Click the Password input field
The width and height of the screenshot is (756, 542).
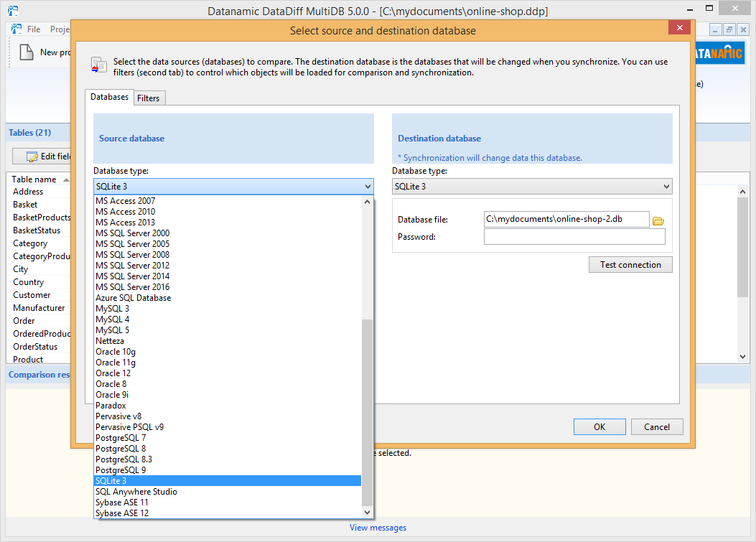click(574, 237)
